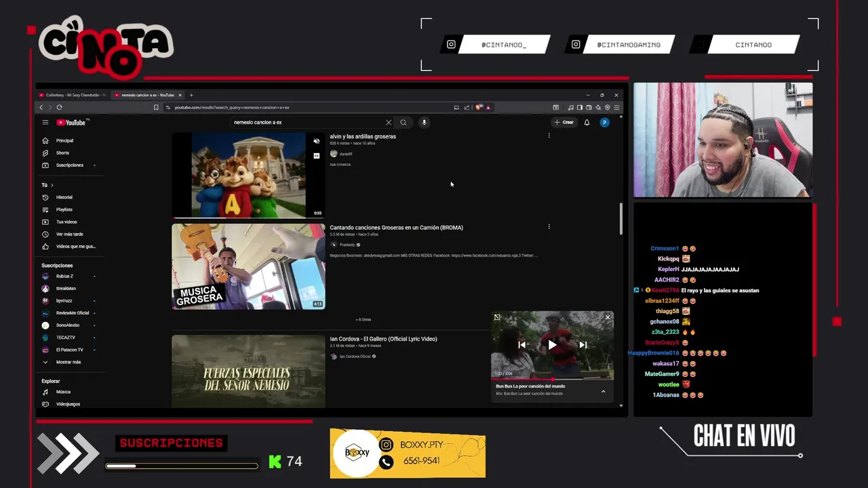Switch to Colibritany Mi Sexy Chambelán tab
This screenshot has width=868, height=488.
[x=72, y=95]
